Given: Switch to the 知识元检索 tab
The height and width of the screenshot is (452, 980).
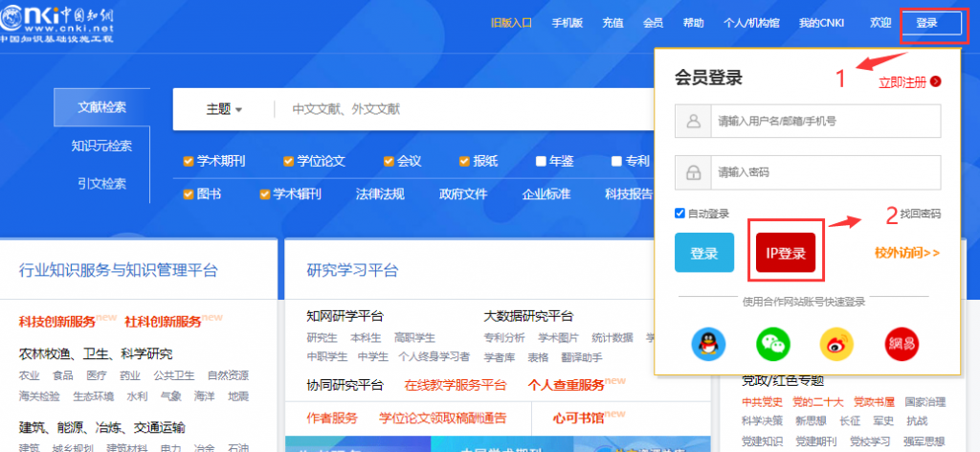Looking at the screenshot, I should coord(101,147).
